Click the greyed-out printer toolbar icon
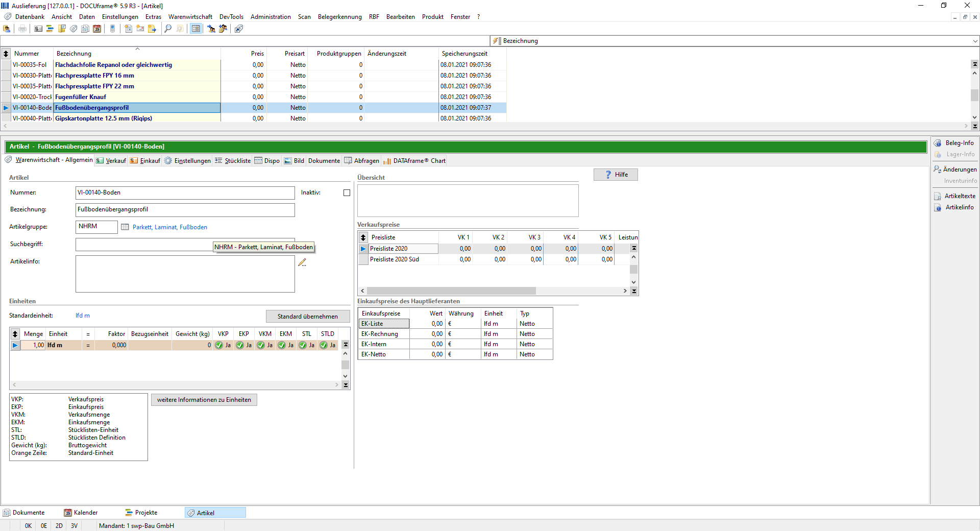 pyautogui.click(x=22, y=29)
